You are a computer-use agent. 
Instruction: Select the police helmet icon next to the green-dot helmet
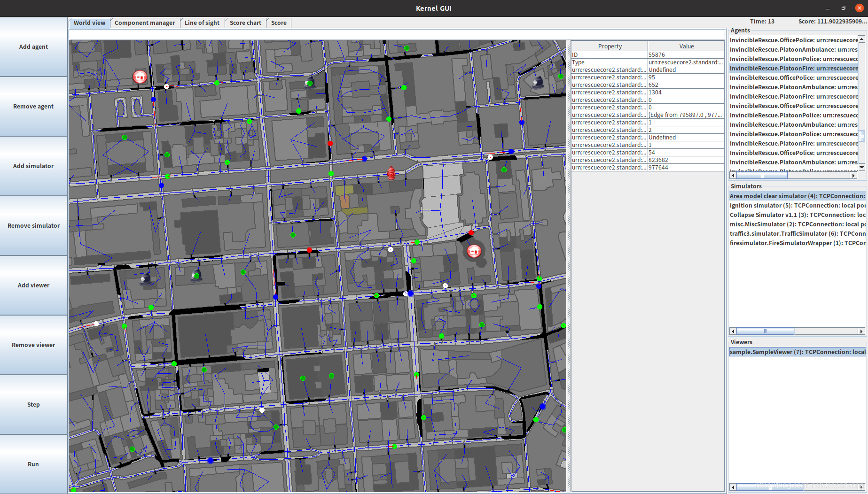click(146, 279)
